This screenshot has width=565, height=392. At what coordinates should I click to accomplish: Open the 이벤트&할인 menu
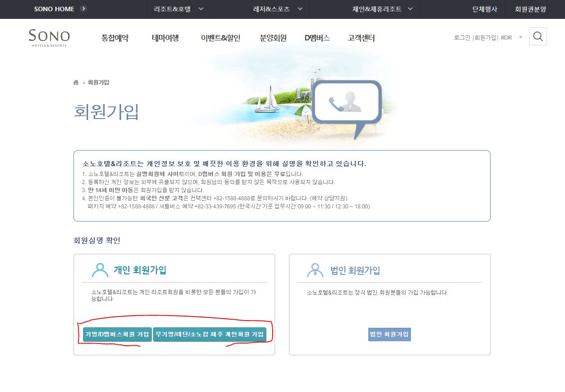(221, 38)
